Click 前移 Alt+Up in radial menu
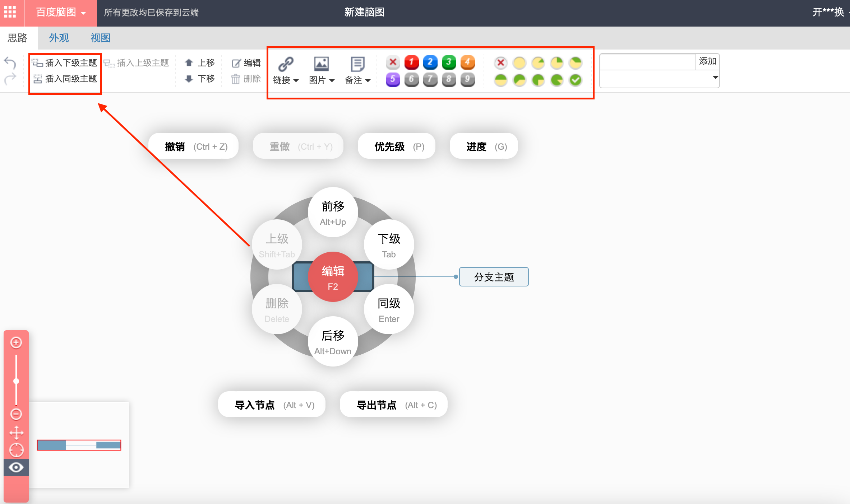850x504 pixels. [x=333, y=213]
